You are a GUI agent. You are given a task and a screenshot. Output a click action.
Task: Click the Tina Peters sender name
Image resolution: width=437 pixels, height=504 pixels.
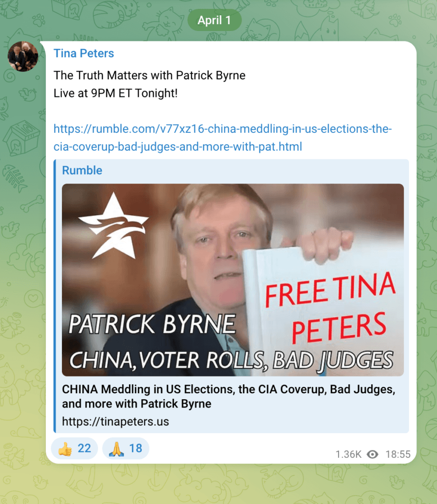84,53
